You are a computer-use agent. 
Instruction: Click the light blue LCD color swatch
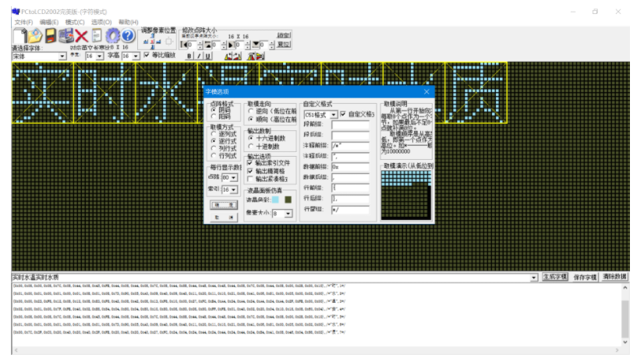point(275,200)
